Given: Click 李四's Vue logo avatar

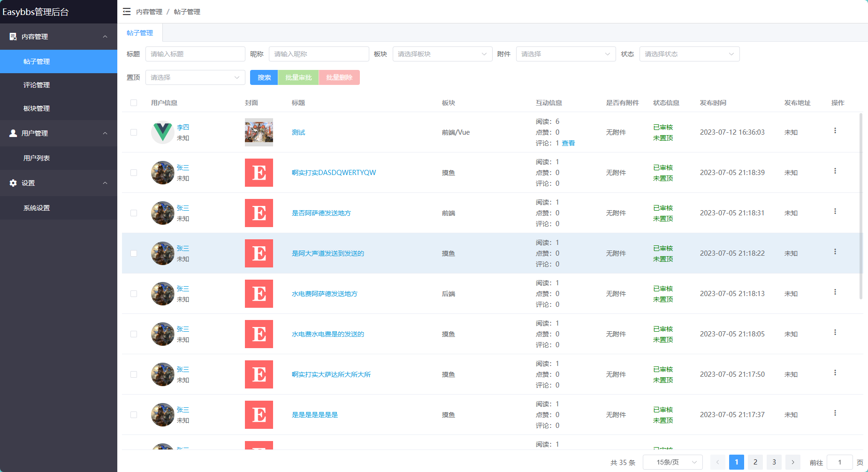Looking at the screenshot, I should point(163,132).
